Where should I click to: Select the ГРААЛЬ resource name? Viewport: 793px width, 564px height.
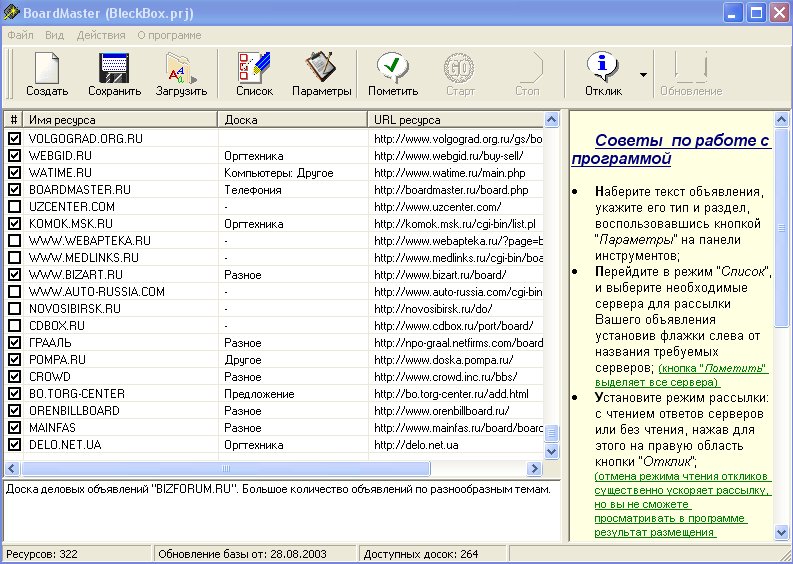tap(50, 342)
